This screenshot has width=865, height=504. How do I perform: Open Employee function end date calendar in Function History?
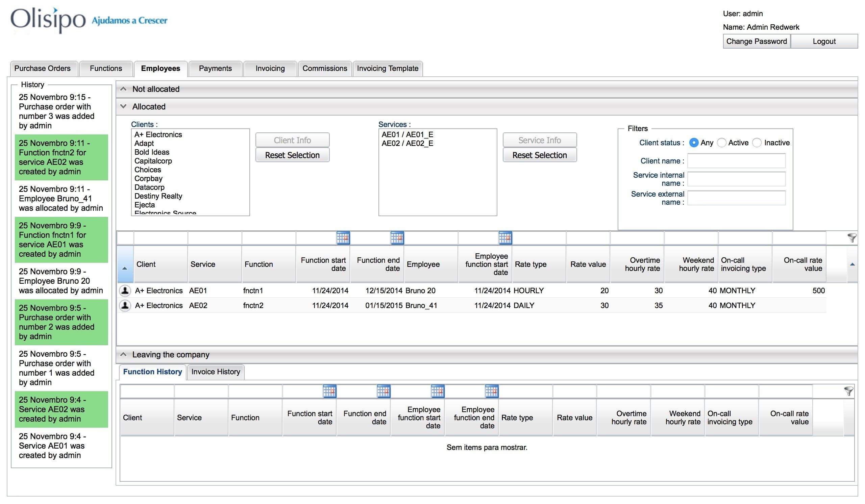coord(492,391)
